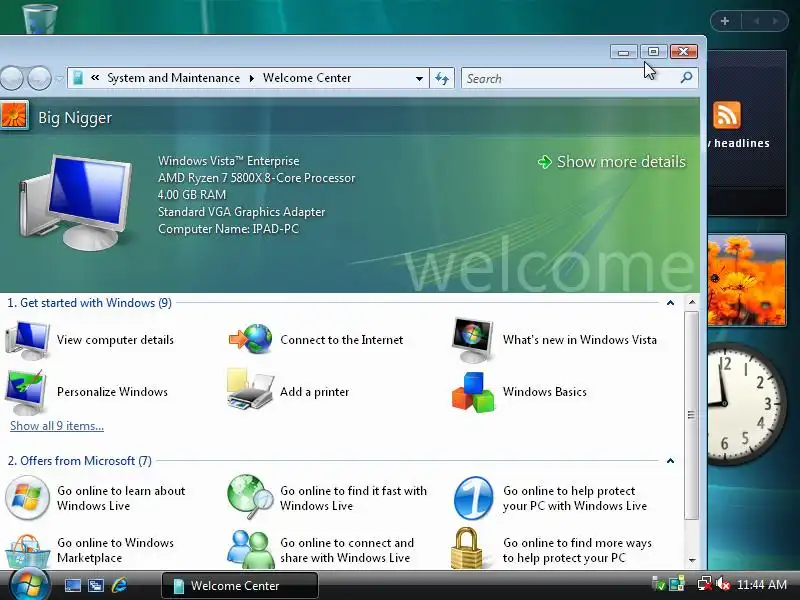Open the Windows Basics colored cubes icon
The width and height of the screenshot is (800, 600).
click(473, 392)
